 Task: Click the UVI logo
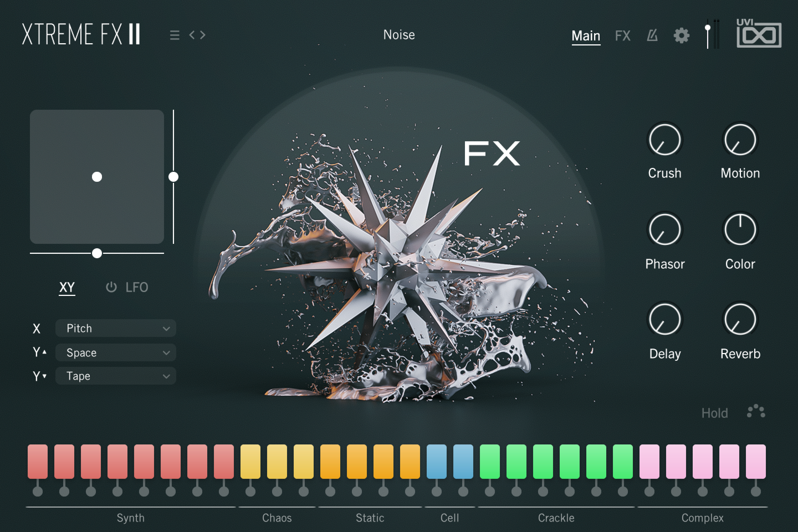click(759, 33)
